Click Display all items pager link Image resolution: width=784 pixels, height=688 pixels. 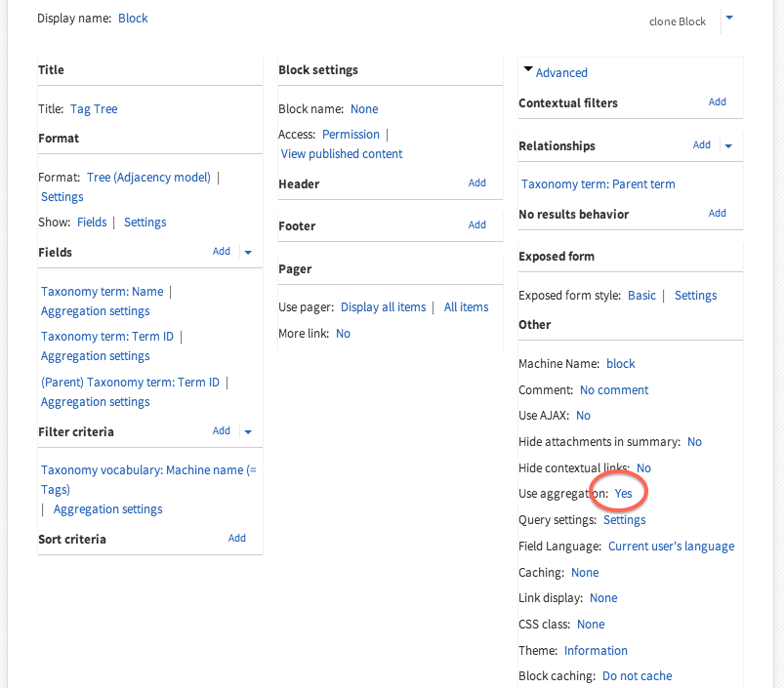point(384,307)
